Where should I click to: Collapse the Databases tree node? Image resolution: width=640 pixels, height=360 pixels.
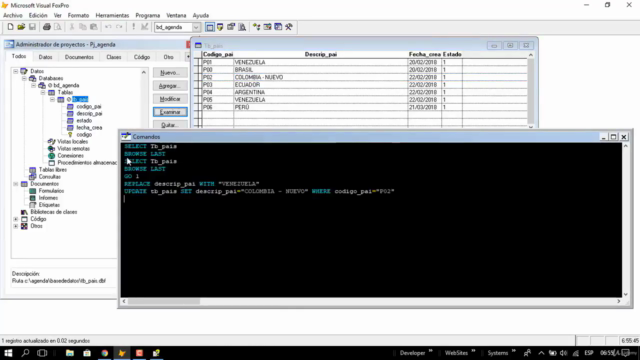(24, 78)
